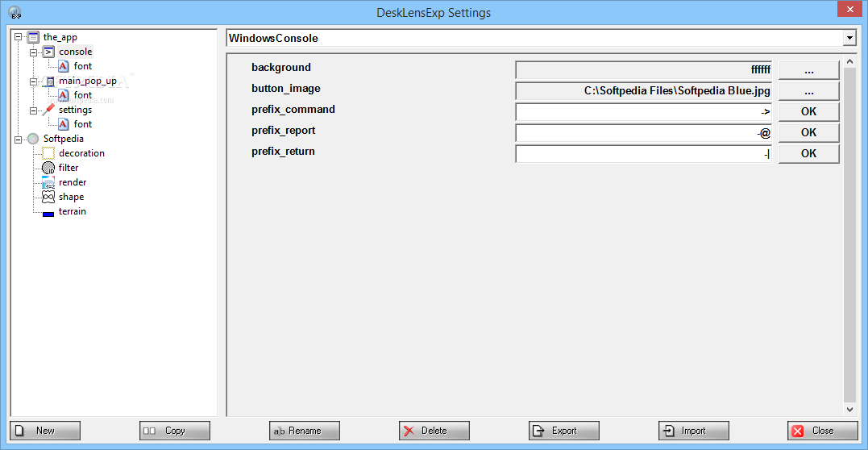Click the background property label
The width and height of the screenshot is (868, 450).
point(281,68)
